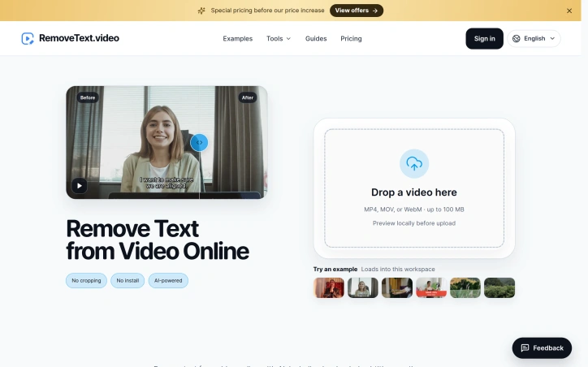Click the sparkle icon in promo banner
The image size is (588, 367).
(x=201, y=11)
